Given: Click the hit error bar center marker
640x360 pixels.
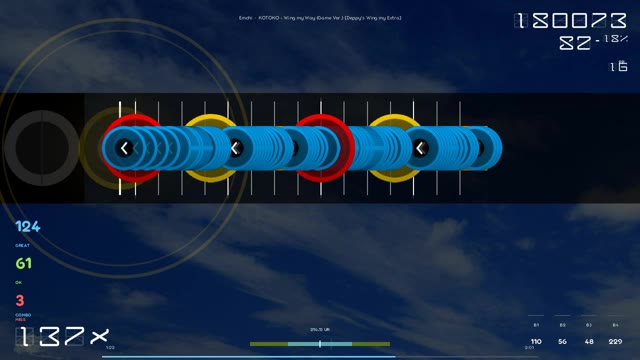Looking at the screenshot, I should [320, 344].
